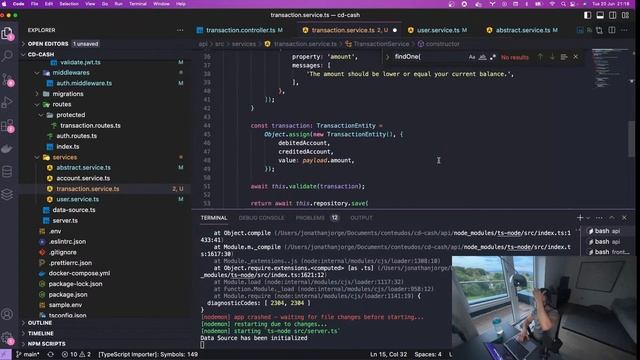Click TypeScript Importer Symbols status item
Viewport: 640px width, 360px height.
pos(148,354)
